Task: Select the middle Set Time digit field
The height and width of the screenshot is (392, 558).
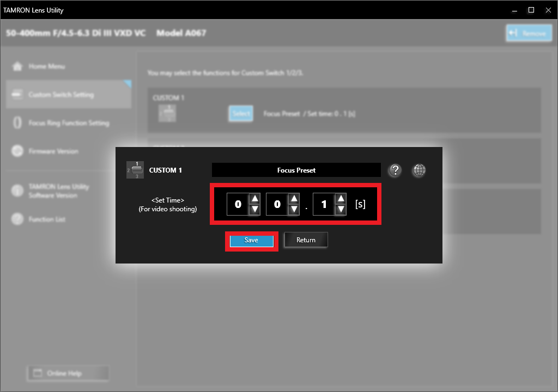Action: (x=277, y=204)
